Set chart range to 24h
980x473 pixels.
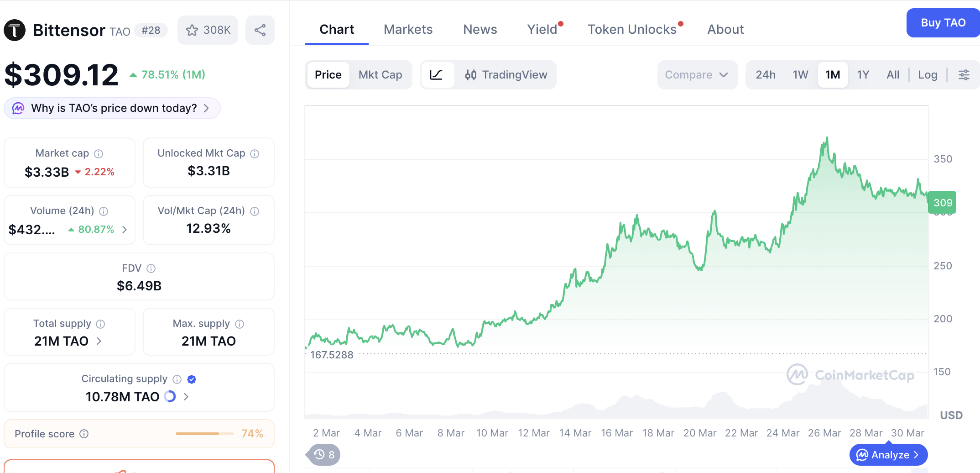[766, 75]
